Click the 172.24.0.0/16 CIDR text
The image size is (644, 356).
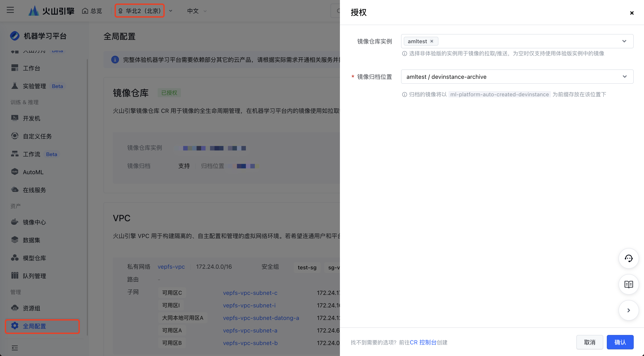tap(214, 266)
